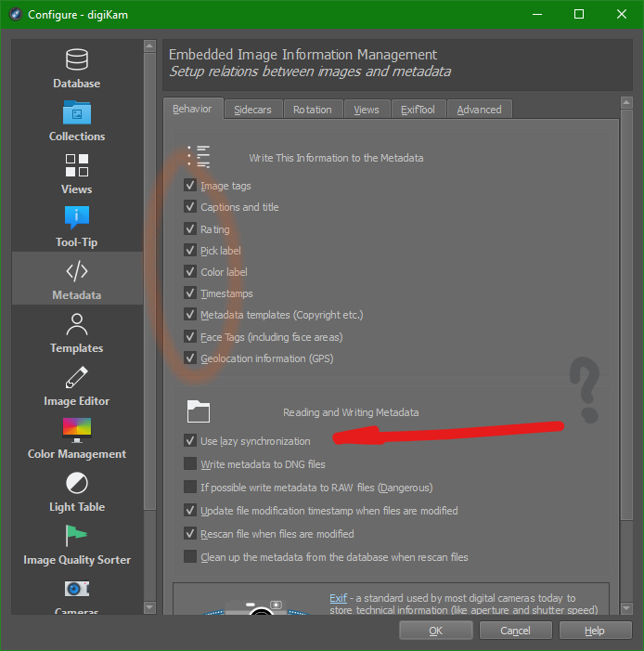Open the Database settings page

tap(77, 68)
